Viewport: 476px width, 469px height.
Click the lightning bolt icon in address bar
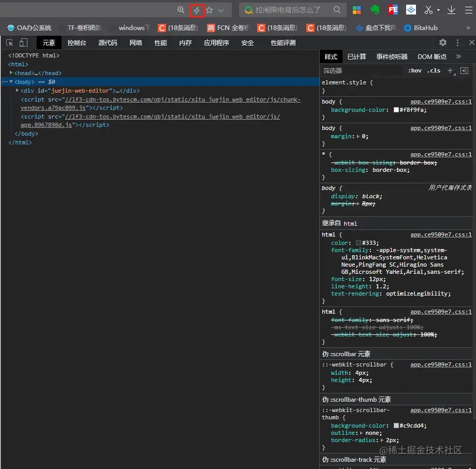coord(197,10)
